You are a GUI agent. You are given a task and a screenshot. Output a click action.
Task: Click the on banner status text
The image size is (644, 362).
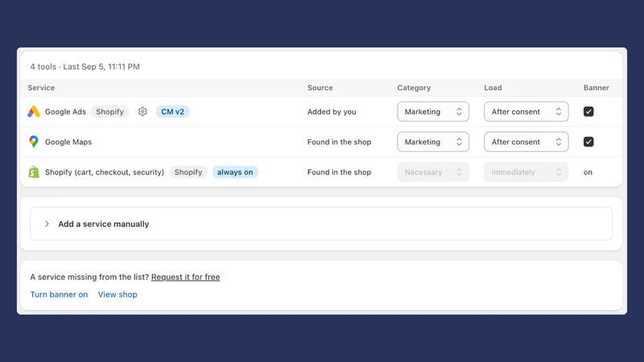point(588,172)
